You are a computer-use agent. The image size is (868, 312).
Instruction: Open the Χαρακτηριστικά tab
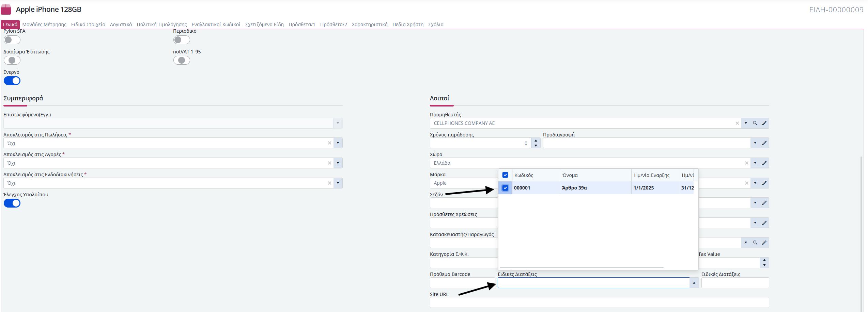coord(370,24)
